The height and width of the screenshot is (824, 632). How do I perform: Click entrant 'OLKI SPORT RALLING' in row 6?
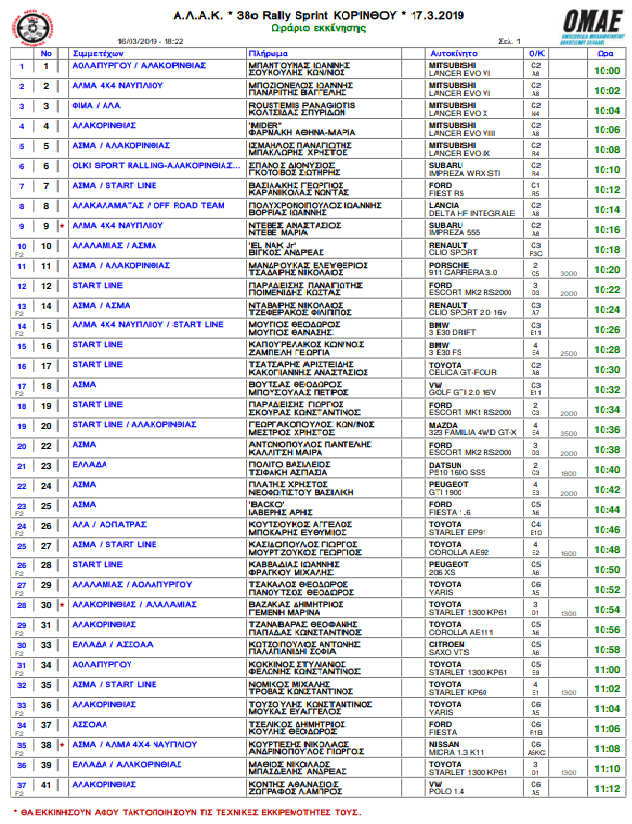pos(156,166)
